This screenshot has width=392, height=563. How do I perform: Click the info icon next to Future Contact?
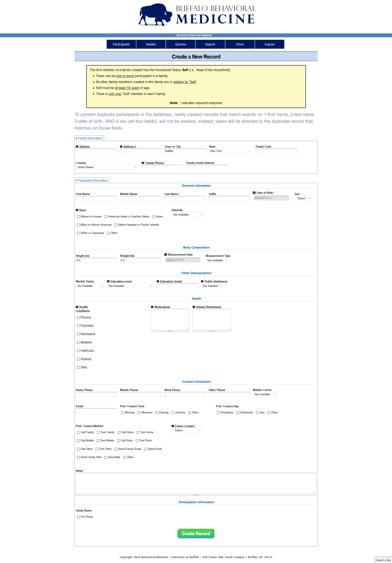pos(173,426)
